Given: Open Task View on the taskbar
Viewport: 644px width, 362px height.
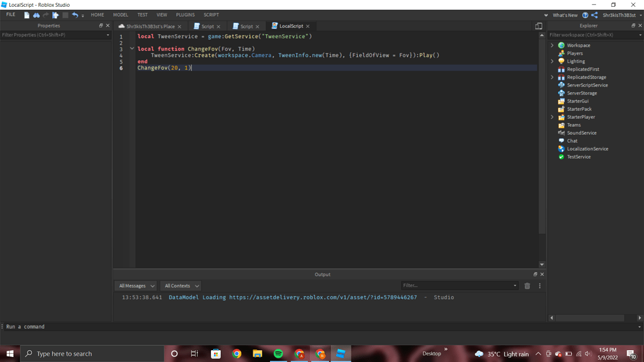Looking at the screenshot, I should point(194,353).
